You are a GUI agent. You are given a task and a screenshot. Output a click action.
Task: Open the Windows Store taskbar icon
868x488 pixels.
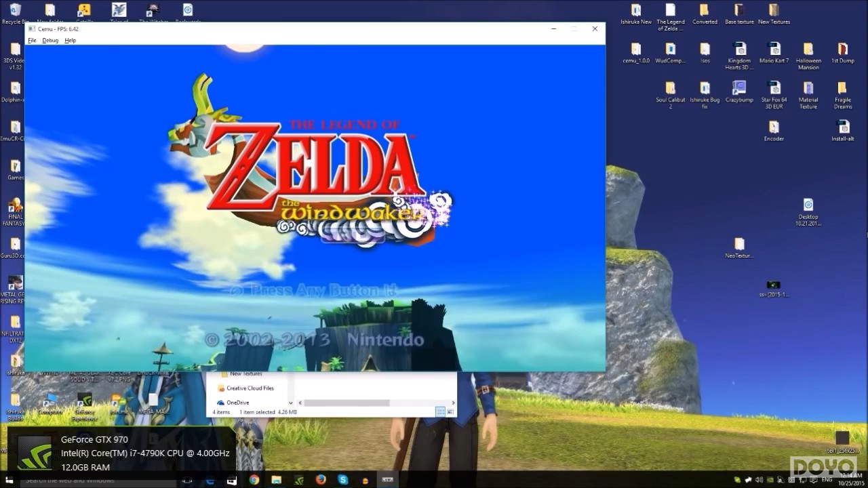(232, 480)
